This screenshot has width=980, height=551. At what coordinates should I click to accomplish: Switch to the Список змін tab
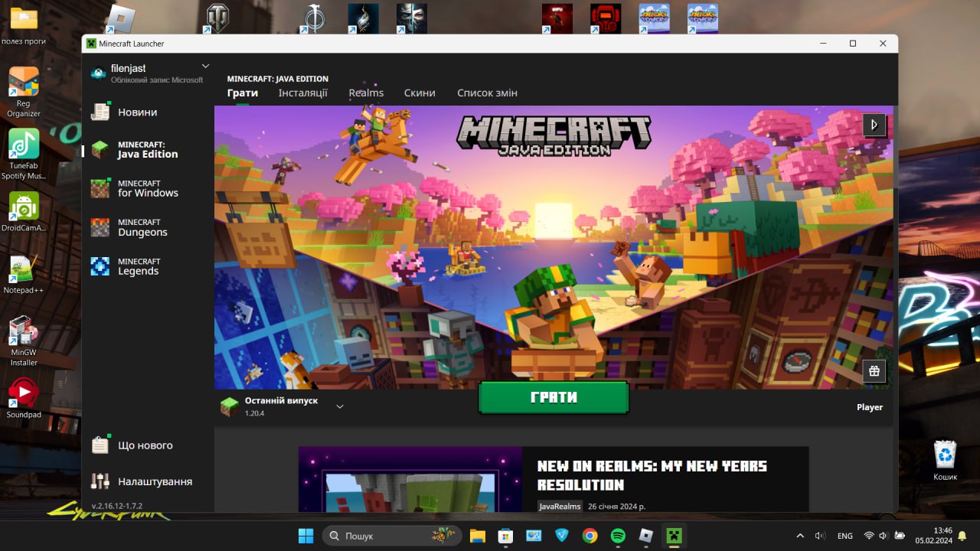pyautogui.click(x=487, y=93)
